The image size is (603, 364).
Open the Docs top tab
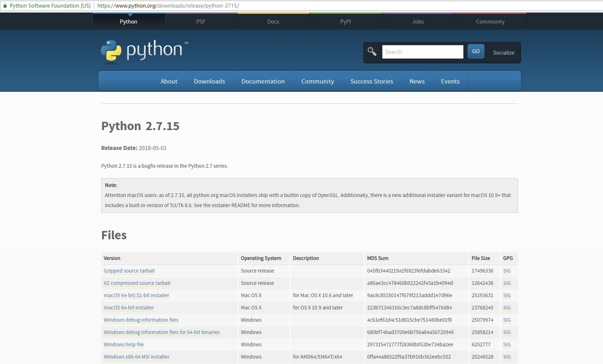tap(273, 21)
